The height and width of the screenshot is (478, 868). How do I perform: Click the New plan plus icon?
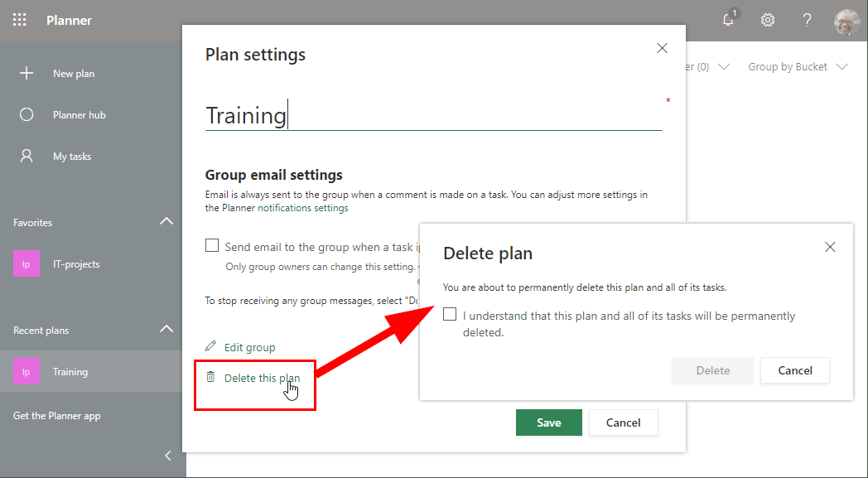(x=27, y=73)
